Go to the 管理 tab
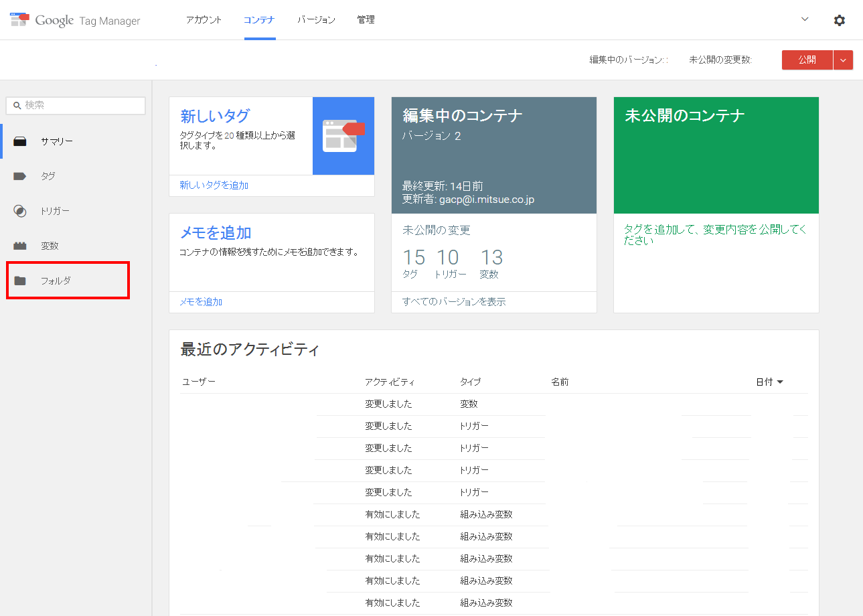Image resolution: width=863 pixels, height=616 pixels. click(x=366, y=20)
